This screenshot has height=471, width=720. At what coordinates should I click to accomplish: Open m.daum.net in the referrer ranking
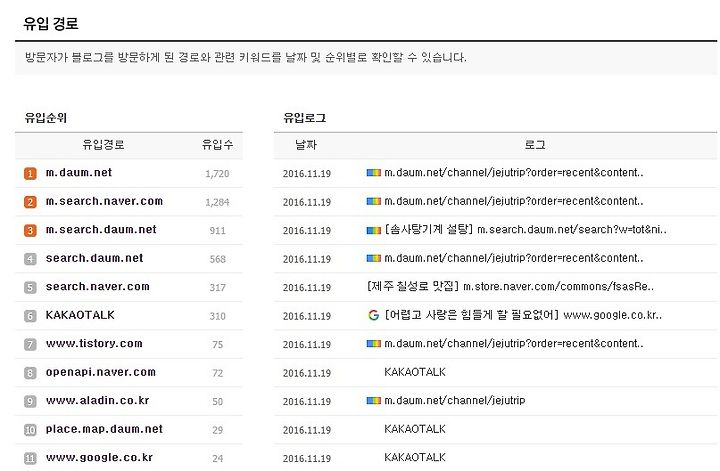tap(79, 173)
